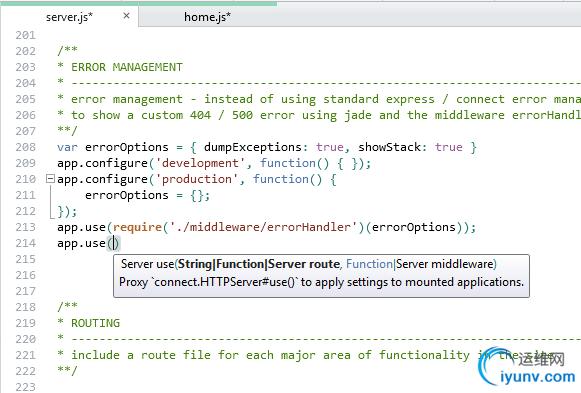Click 'ERROR MANAGEMENT' comment heading
This screenshot has width=581, height=393.
[x=127, y=67]
